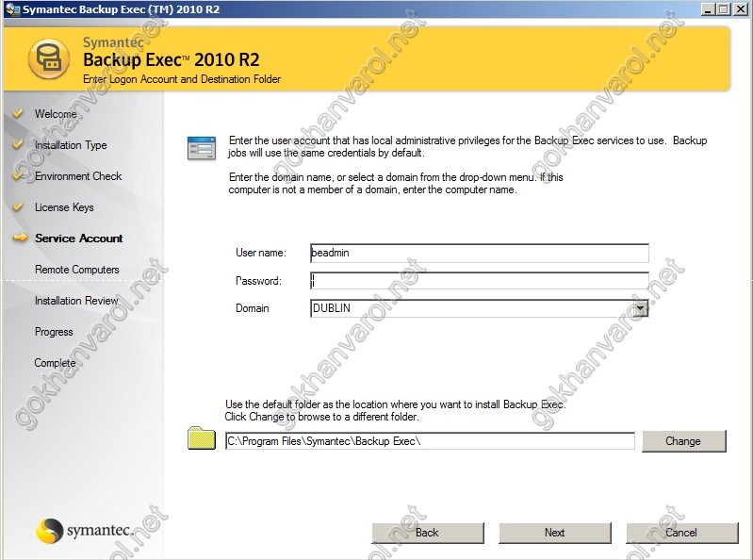This screenshot has width=753, height=560.
Task: Expand the Domain drop-down arrow
Action: coord(640,308)
